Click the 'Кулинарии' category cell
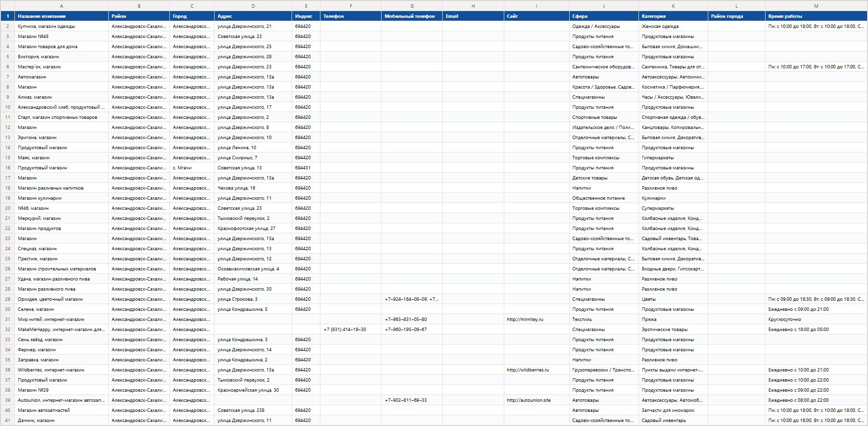 click(x=673, y=198)
